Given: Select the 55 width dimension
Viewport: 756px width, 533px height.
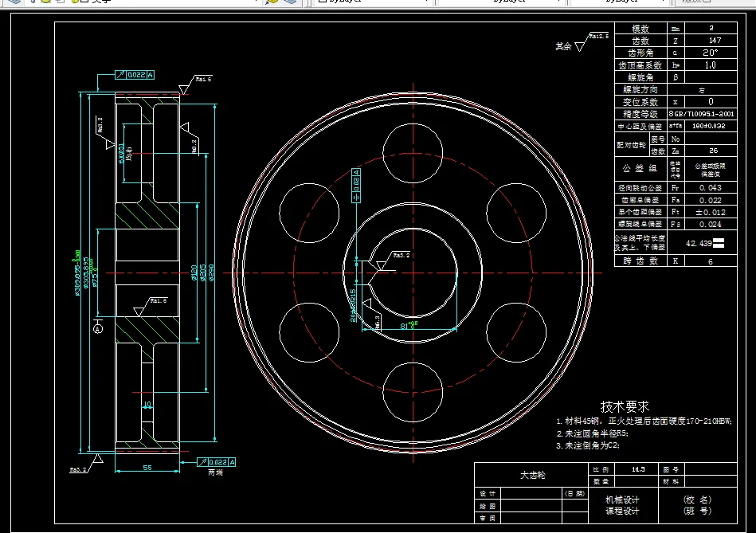Looking at the screenshot, I should click(147, 468).
